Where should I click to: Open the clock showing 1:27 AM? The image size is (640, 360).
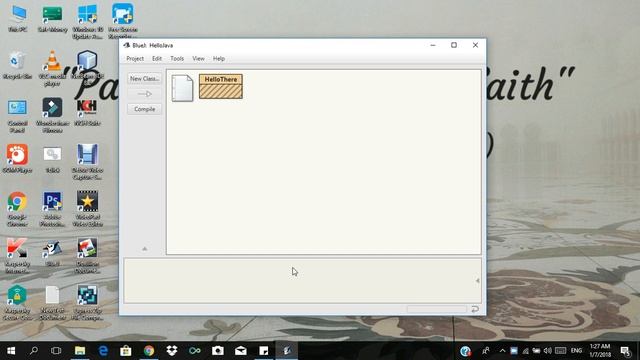(600, 351)
